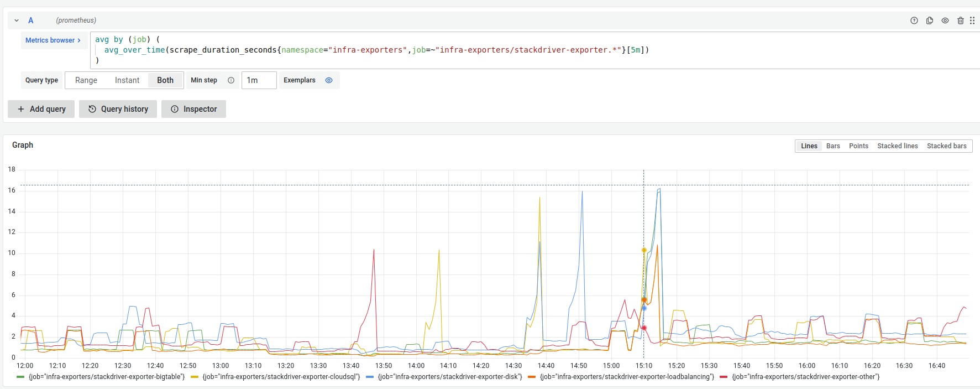980x389 pixels.
Task: Click the query row drag handle
Action: coord(972,20)
